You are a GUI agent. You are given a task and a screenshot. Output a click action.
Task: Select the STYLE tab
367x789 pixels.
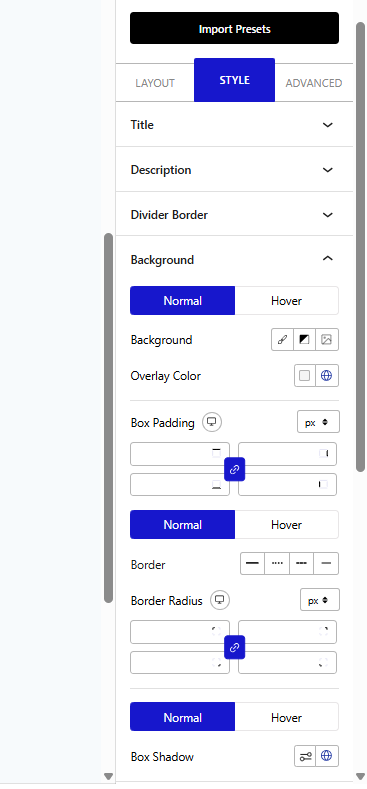click(x=234, y=80)
